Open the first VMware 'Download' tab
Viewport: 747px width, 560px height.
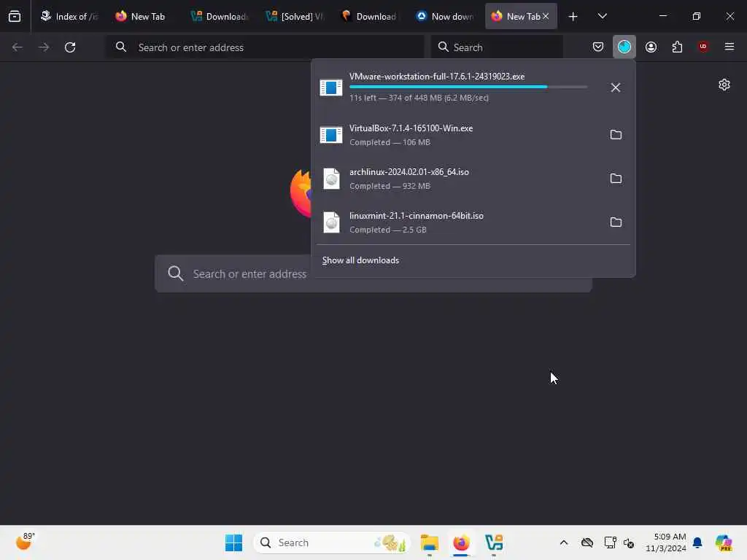point(219,16)
